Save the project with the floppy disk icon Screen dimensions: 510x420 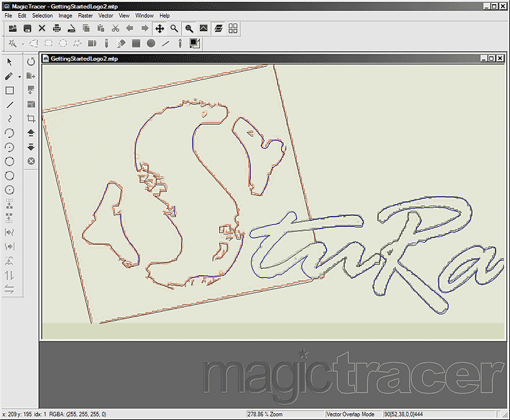point(28,29)
